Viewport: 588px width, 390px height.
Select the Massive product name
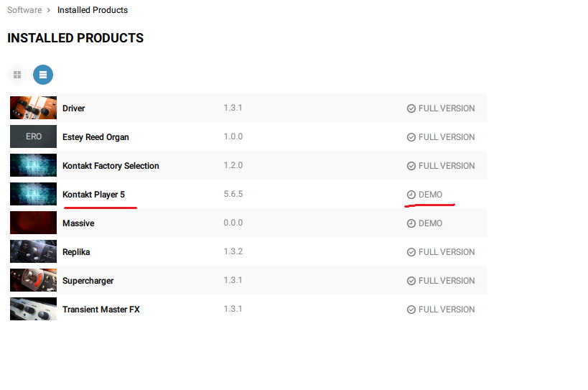78,223
